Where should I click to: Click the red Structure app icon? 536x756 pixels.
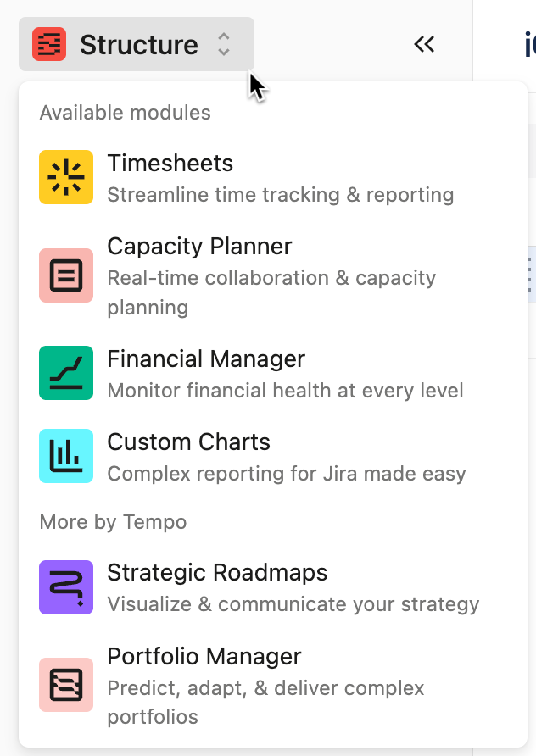coord(49,44)
